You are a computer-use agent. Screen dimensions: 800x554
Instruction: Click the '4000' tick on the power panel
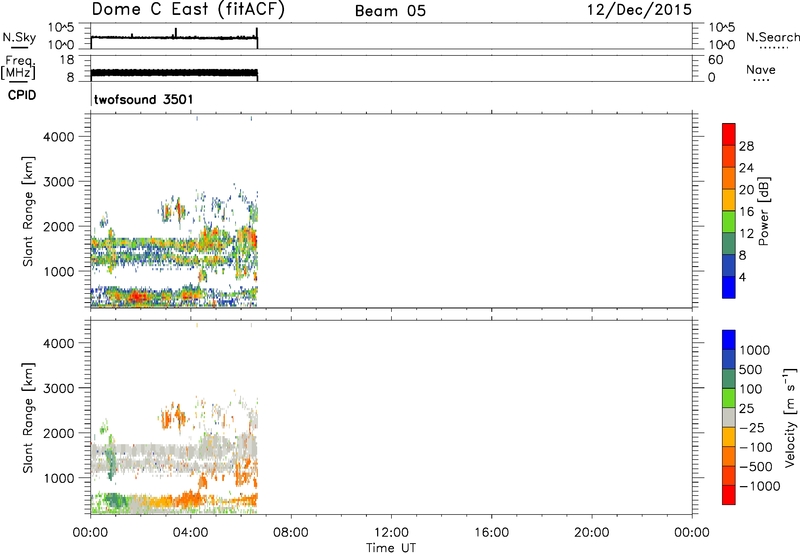tap(59, 137)
